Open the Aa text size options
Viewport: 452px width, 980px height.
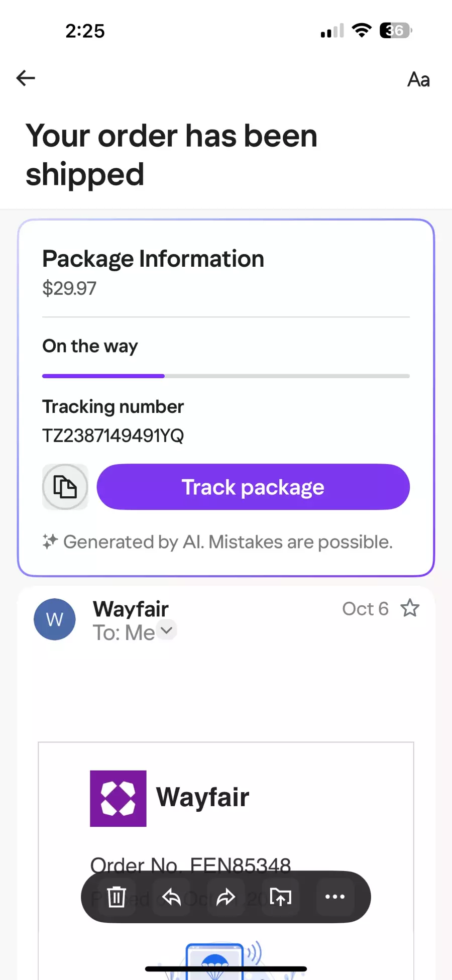tap(418, 79)
